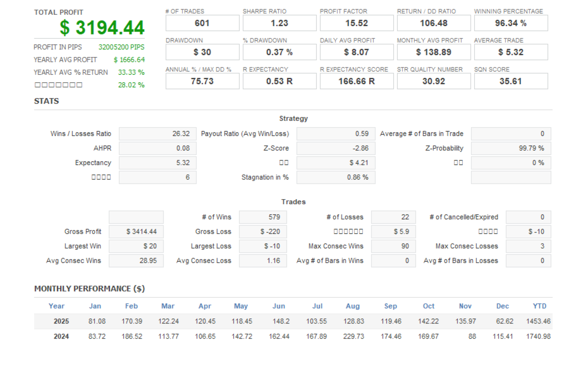Click the STATS section heading

pos(46,101)
